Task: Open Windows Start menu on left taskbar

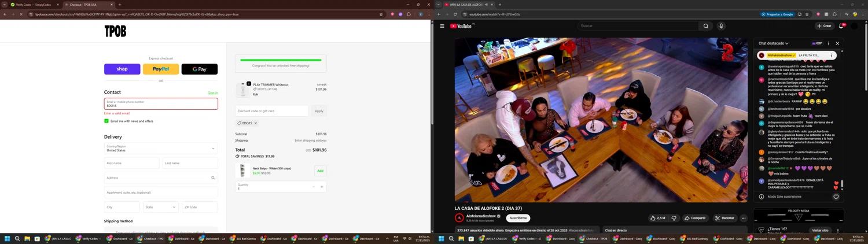Action: pyautogui.click(x=8, y=238)
